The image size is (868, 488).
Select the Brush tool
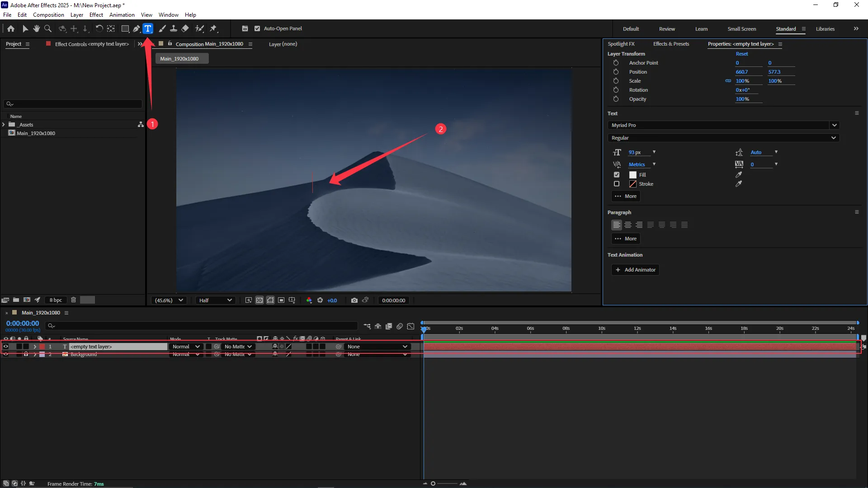162,28
